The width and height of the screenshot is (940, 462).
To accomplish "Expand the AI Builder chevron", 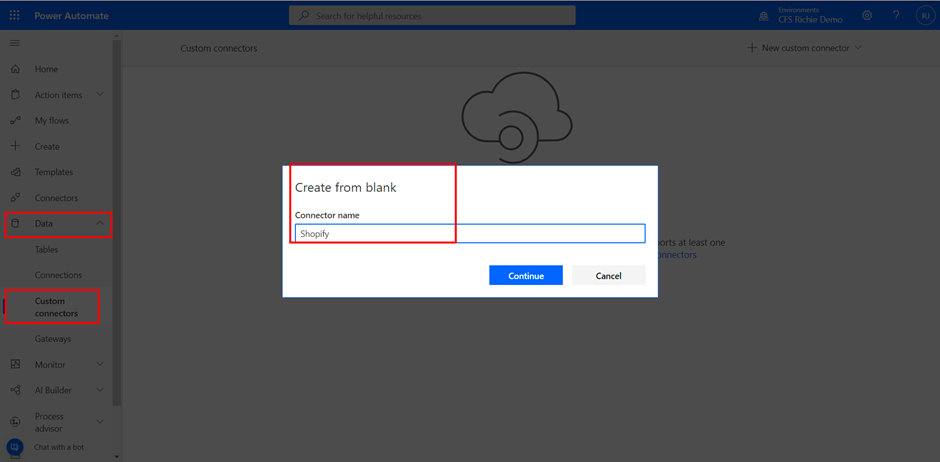I will click(x=100, y=390).
